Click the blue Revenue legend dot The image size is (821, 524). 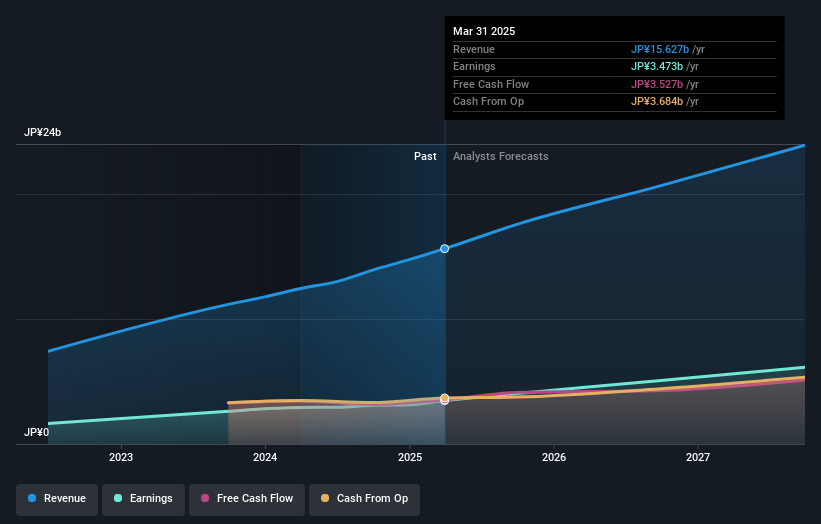[32, 498]
